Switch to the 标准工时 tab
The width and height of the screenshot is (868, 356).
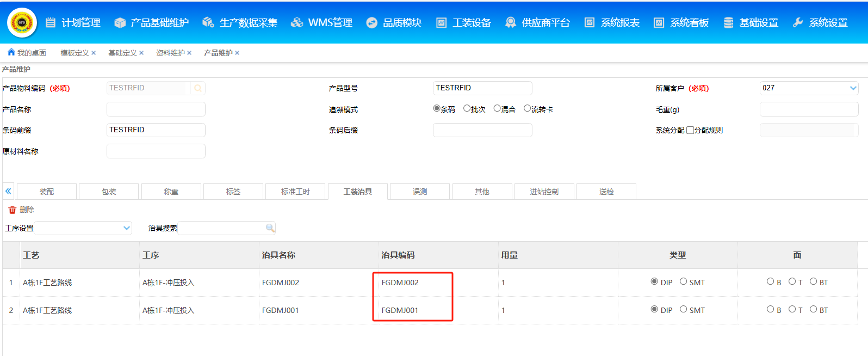(x=295, y=192)
